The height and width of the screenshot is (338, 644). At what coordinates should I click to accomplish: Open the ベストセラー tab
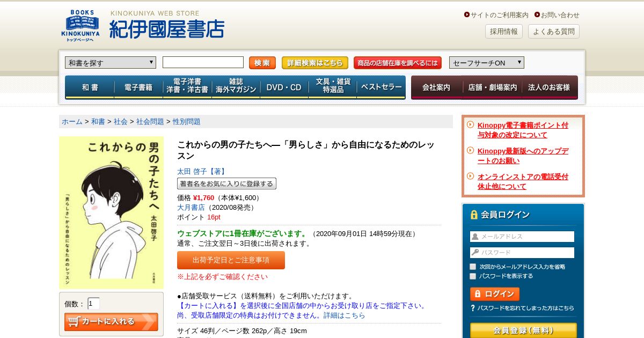pyautogui.click(x=381, y=87)
